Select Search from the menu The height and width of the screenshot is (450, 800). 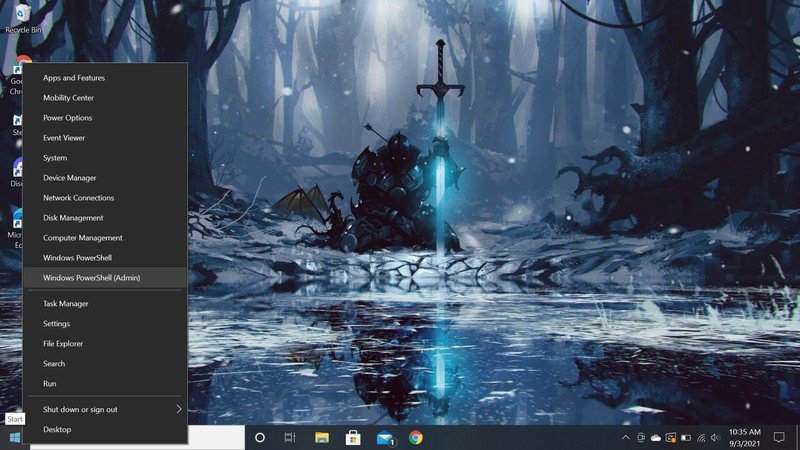tap(105, 364)
